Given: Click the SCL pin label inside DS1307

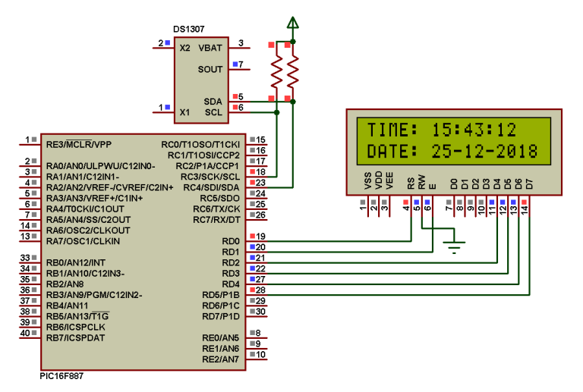Looking at the screenshot, I should pos(213,112).
